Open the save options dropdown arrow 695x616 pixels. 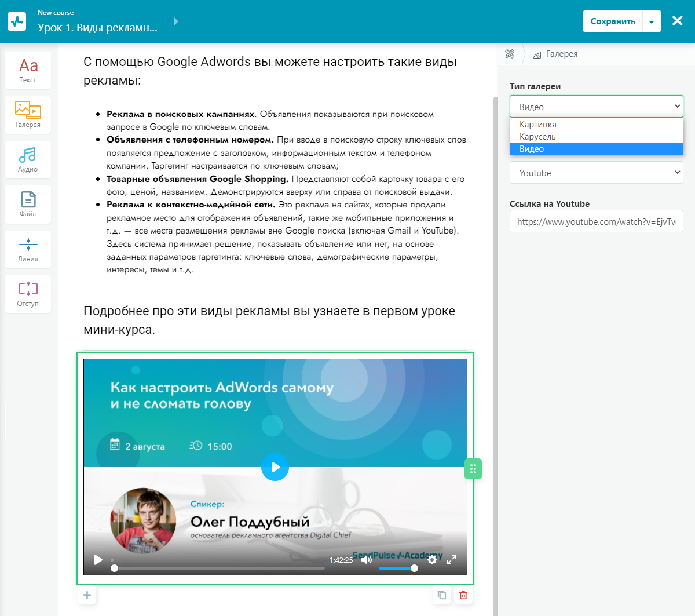point(652,21)
